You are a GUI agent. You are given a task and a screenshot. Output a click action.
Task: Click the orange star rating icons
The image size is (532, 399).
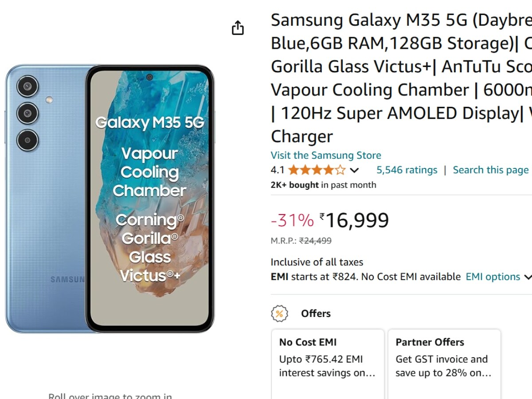pos(317,170)
